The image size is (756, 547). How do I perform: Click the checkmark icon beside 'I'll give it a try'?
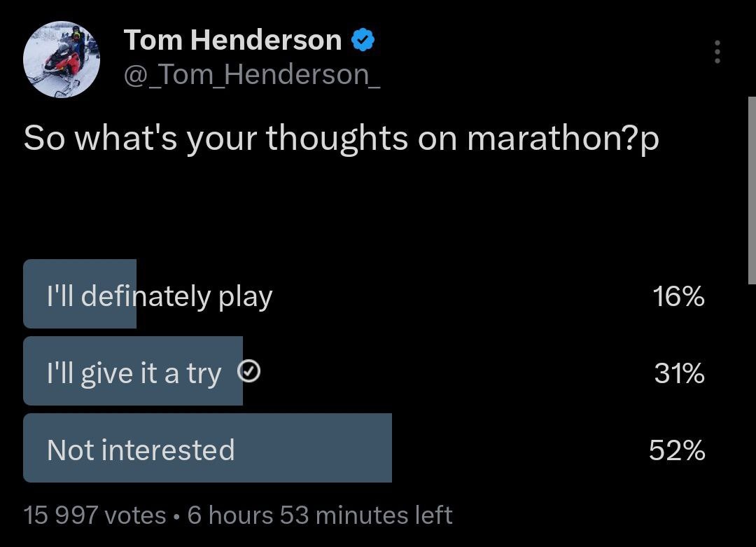click(x=250, y=373)
